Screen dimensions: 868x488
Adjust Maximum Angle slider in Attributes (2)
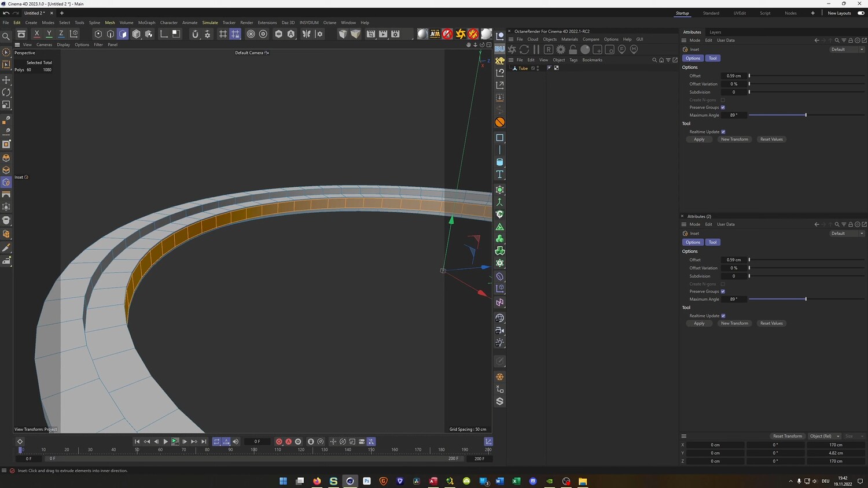coord(806,299)
